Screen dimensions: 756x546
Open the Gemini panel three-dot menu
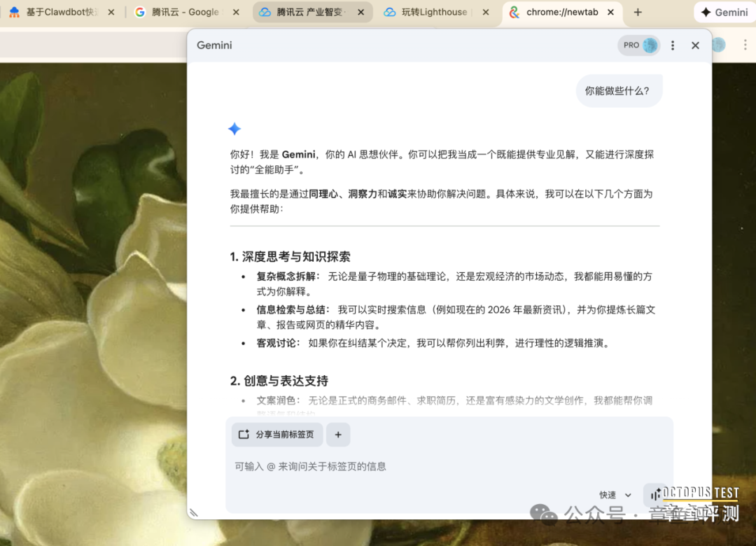click(673, 45)
